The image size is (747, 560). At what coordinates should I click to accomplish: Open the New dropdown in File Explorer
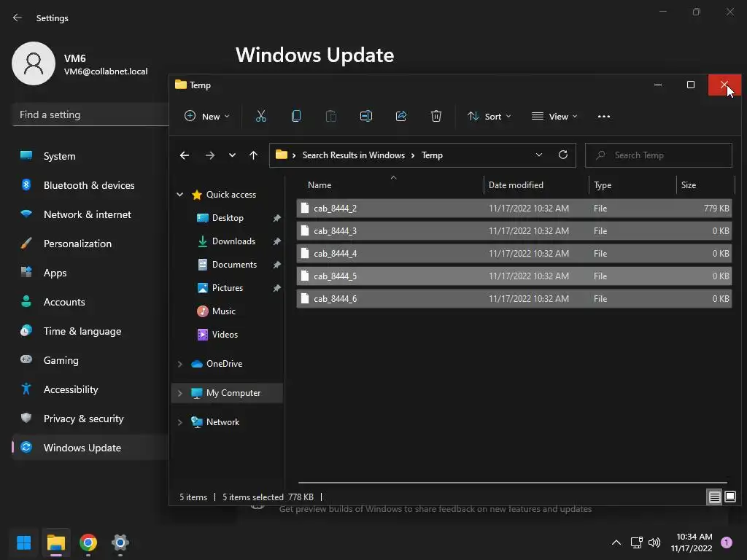(x=206, y=116)
